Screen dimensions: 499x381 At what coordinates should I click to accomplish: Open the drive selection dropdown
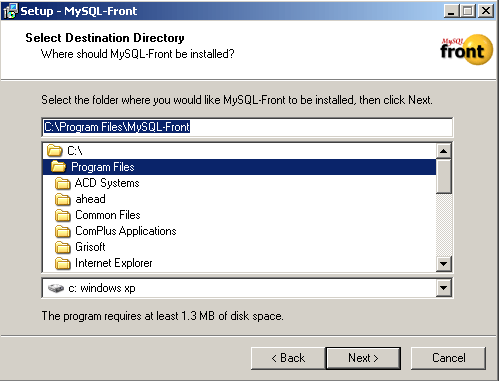click(x=444, y=288)
